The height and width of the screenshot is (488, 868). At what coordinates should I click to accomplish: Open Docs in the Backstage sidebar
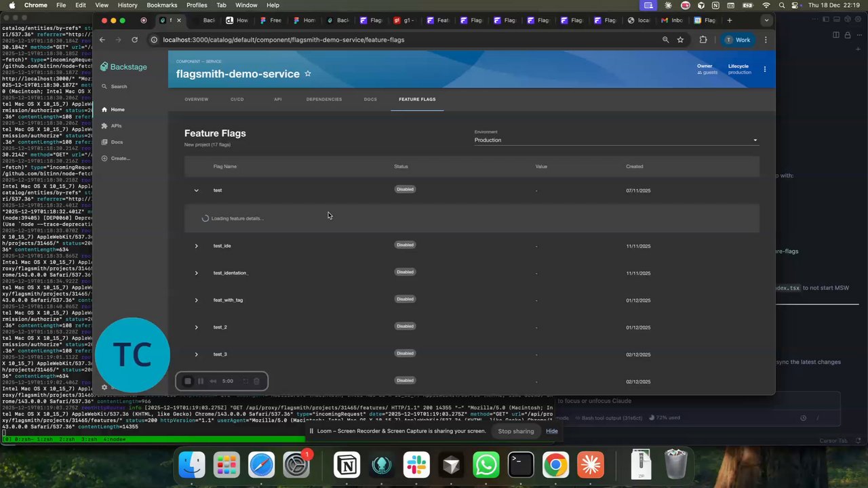(113, 142)
